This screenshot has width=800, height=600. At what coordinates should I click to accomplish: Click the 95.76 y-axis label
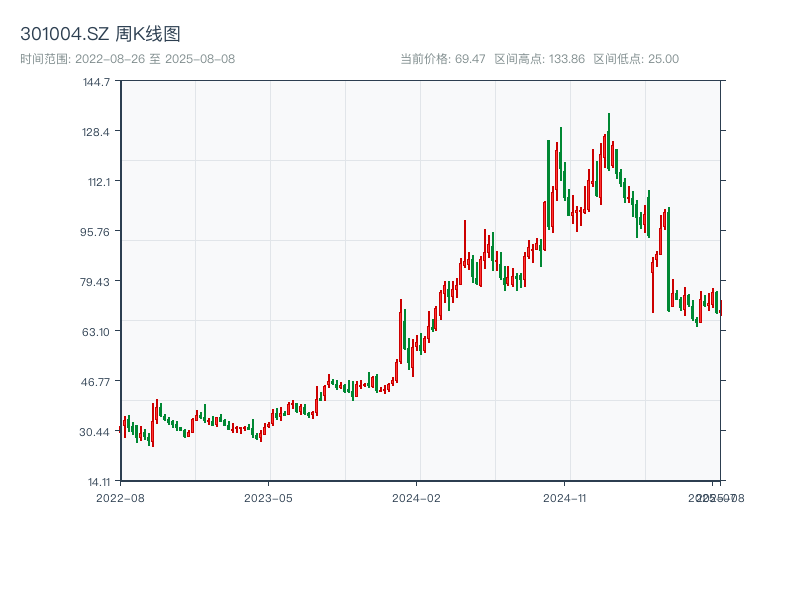[95, 232]
